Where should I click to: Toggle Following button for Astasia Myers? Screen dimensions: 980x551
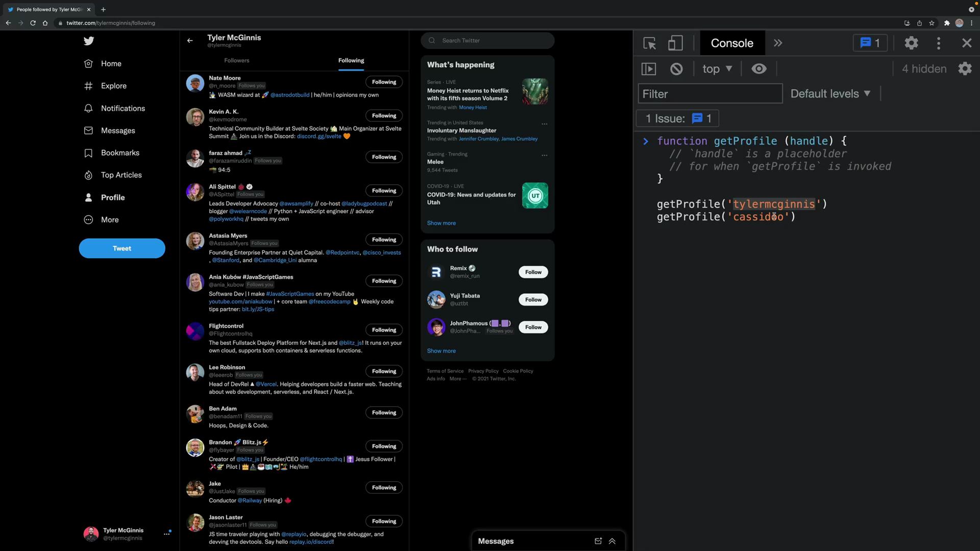tap(384, 240)
